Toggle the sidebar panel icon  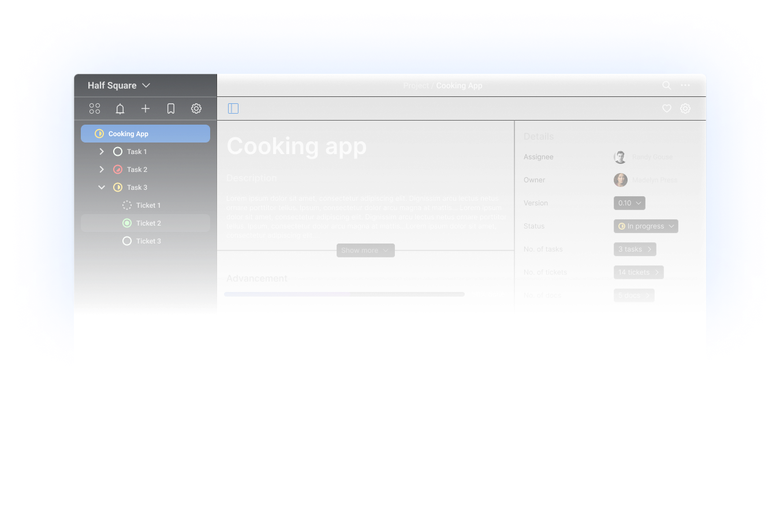tap(233, 108)
